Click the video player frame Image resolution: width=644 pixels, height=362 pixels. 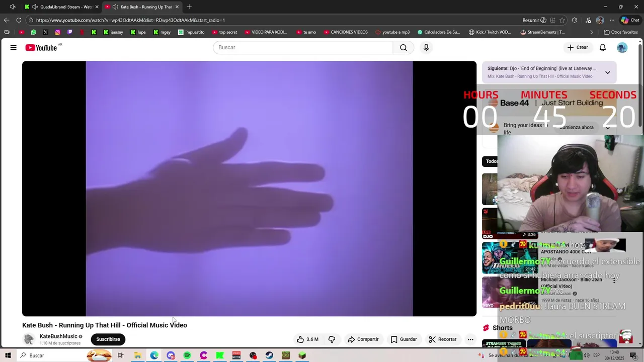pos(249,189)
